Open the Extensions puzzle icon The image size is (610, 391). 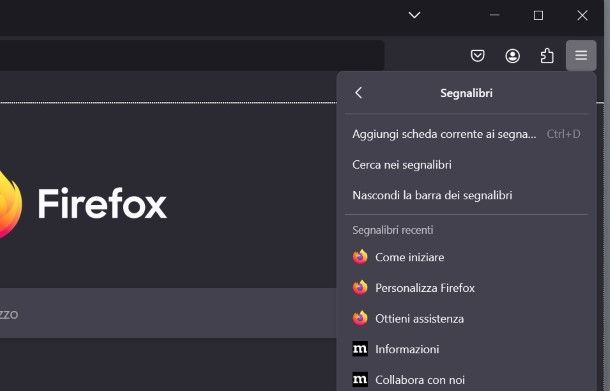(547, 56)
